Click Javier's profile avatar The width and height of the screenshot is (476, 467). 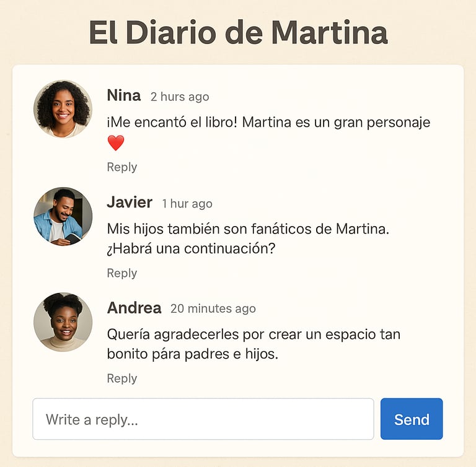pyautogui.click(x=63, y=216)
